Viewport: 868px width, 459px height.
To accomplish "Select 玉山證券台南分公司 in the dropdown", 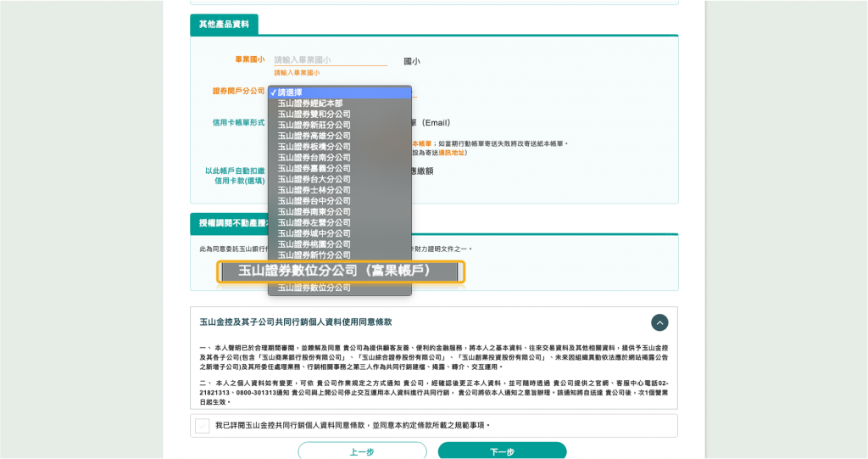I will tap(340, 158).
